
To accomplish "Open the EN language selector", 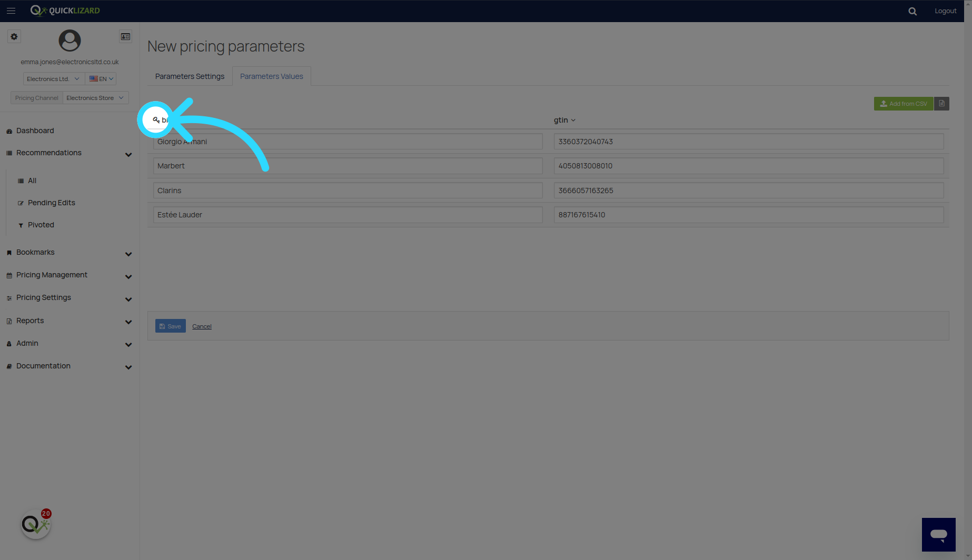I will click(x=101, y=78).
